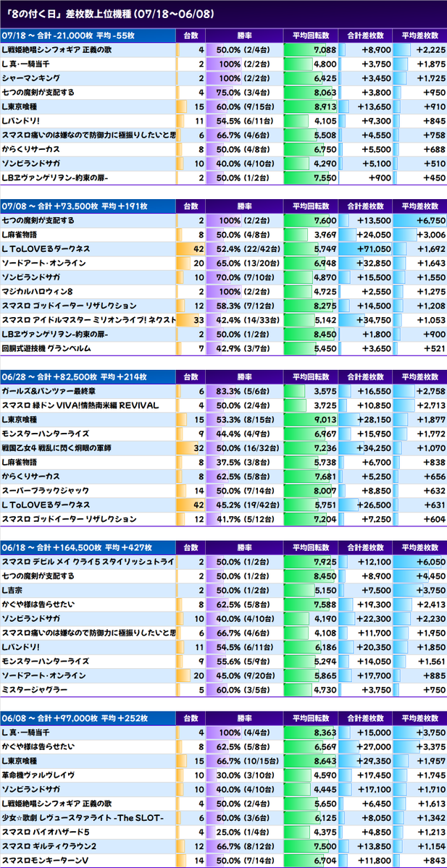Click the 45.0% (9/20台) win rate cell
The height and width of the screenshot is (868, 447).
(x=245, y=676)
